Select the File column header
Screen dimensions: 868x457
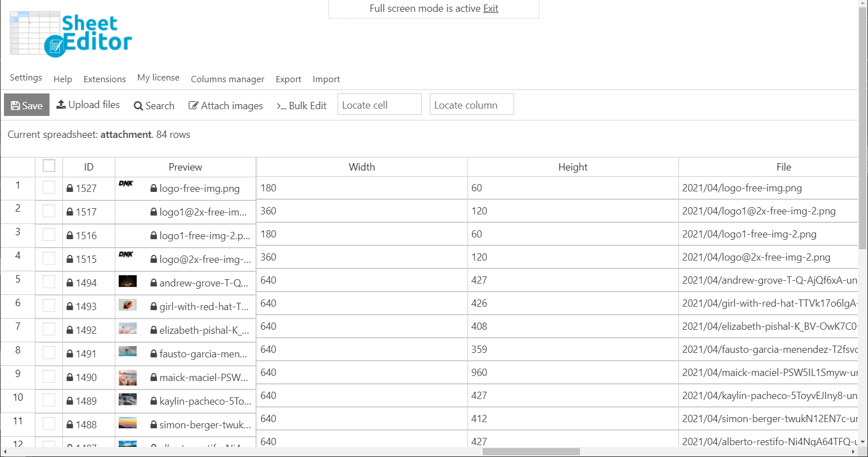768,167
